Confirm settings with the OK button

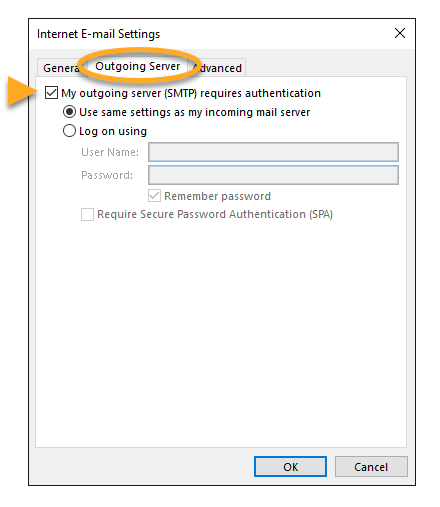coord(290,467)
